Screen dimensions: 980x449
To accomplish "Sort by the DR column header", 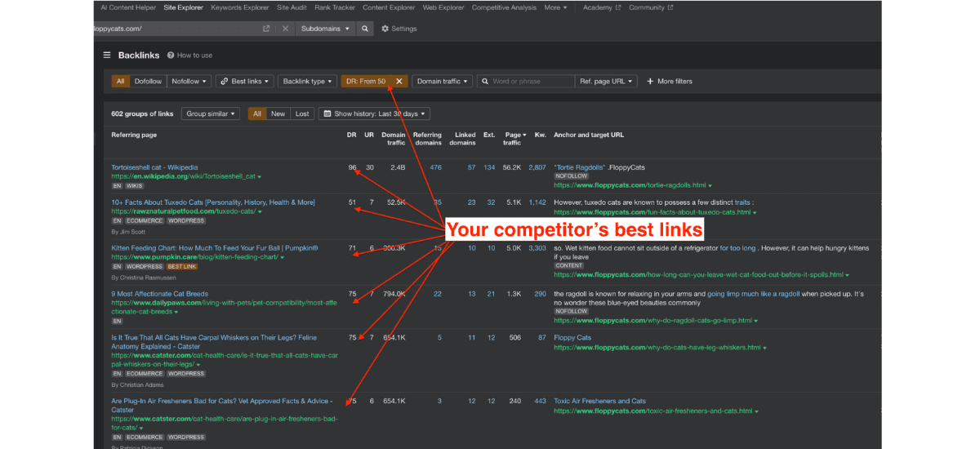I will [x=352, y=135].
